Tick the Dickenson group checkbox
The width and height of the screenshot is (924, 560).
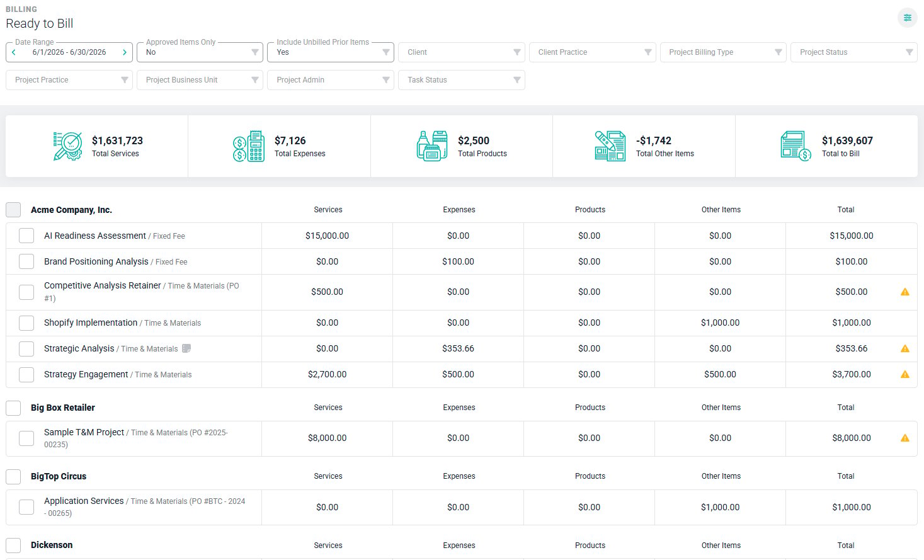tap(13, 546)
